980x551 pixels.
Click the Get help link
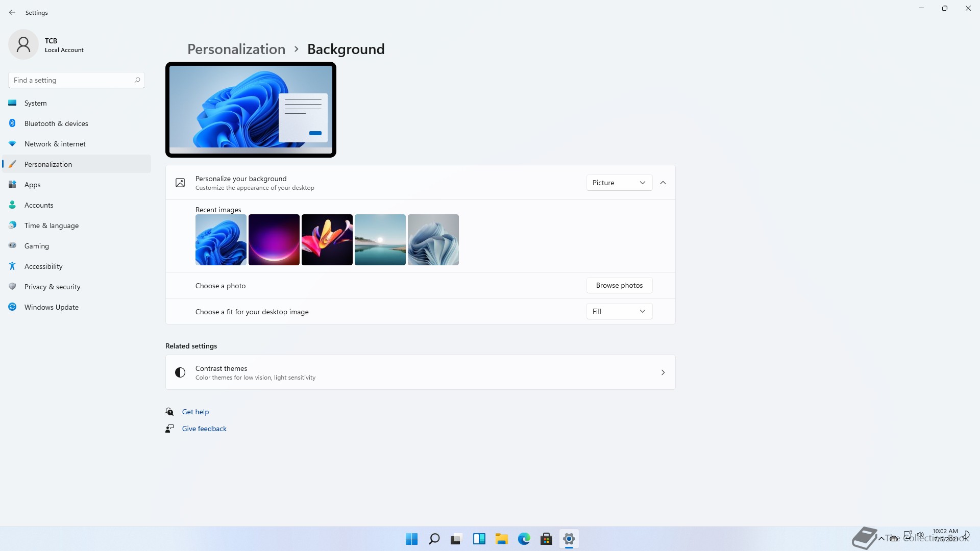(195, 412)
